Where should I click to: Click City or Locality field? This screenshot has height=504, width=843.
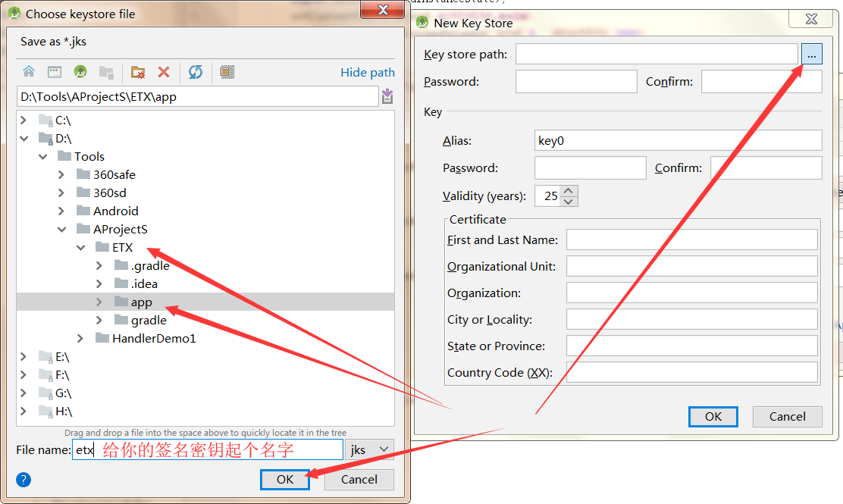692,319
